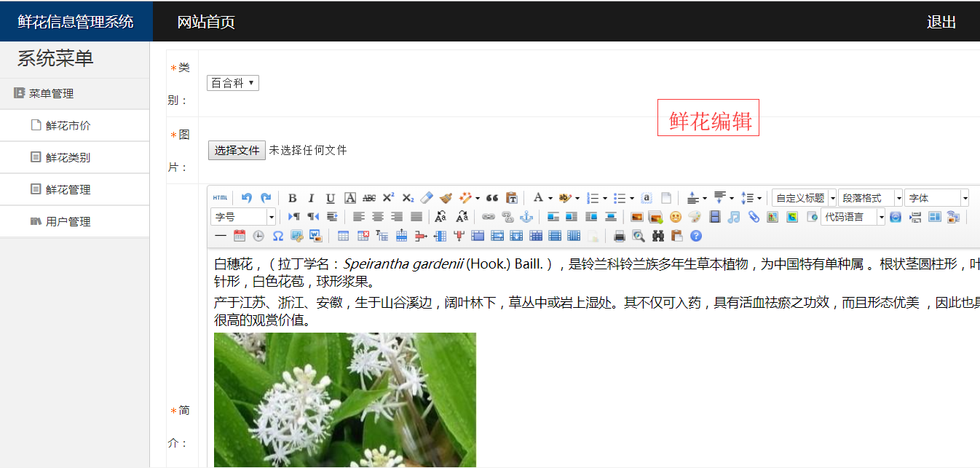The height and width of the screenshot is (468, 980).
Task: Expand the ordered list style dropdown
Action: click(605, 198)
